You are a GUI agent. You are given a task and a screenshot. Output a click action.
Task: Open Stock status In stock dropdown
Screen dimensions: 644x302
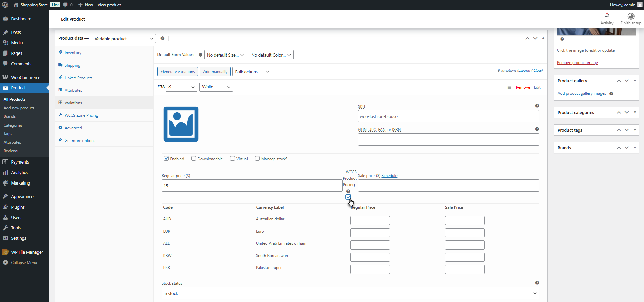click(x=350, y=294)
